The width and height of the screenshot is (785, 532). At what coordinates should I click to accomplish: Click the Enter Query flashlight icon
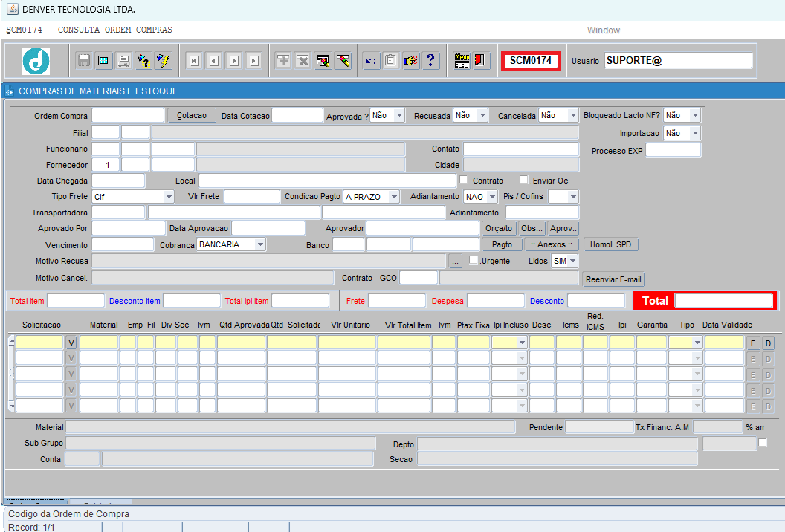(143, 61)
